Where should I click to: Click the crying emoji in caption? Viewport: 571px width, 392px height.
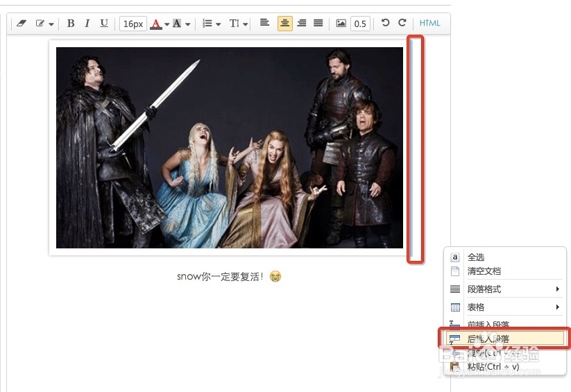point(275,277)
